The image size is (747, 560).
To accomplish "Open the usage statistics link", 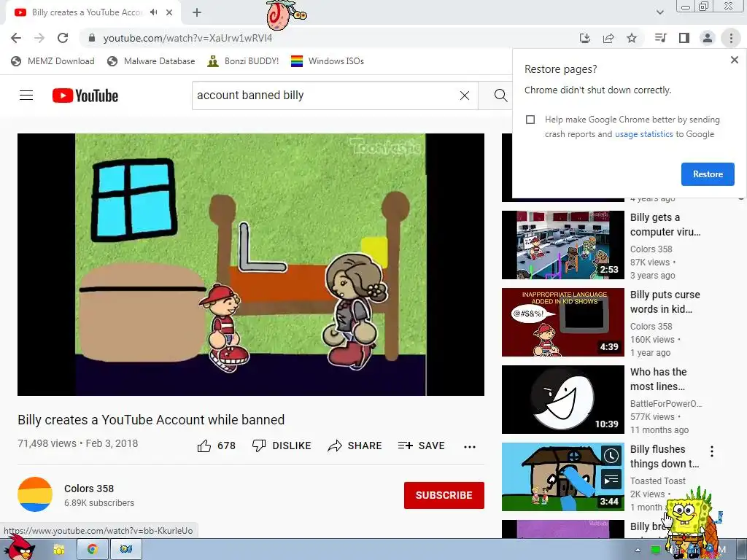I will [x=643, y=134].
